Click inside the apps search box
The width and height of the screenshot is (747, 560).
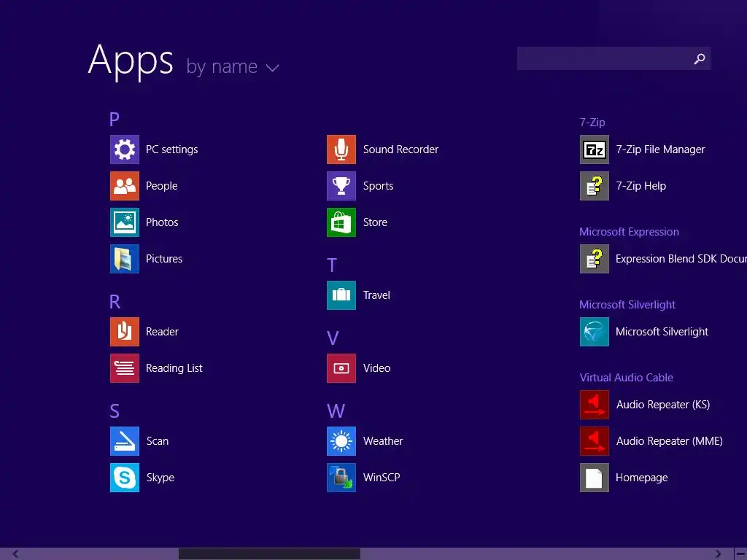(614, 58)
